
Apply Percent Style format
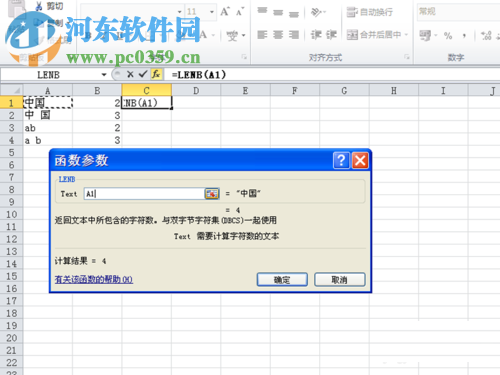coord(448,35)
